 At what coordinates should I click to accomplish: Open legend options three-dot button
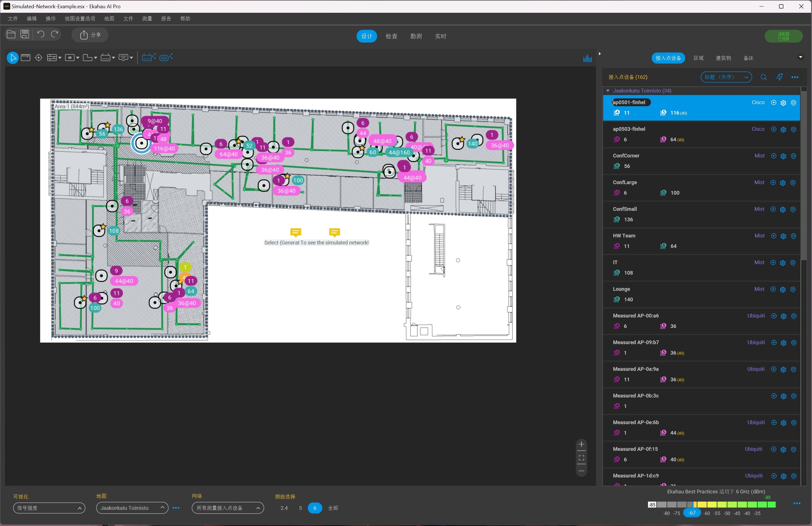click(797, 504)
